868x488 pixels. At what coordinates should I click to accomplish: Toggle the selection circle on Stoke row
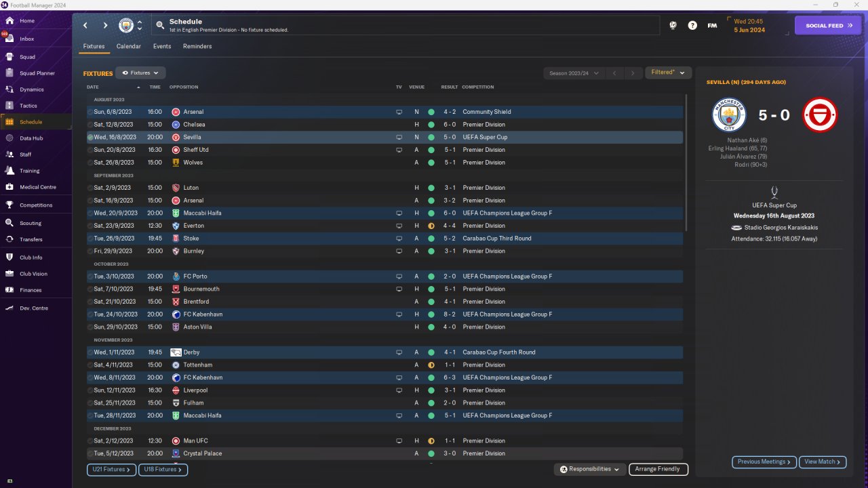pyautogui.click(x=90, y=239)
